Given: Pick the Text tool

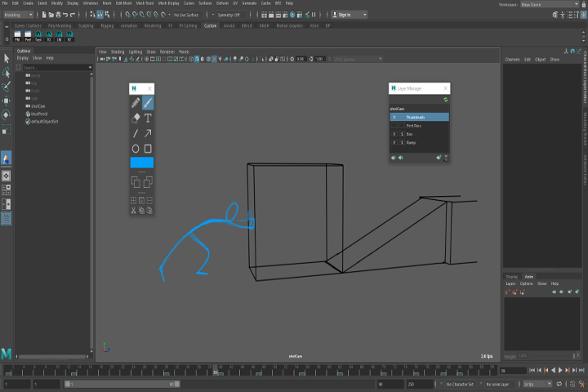Looking at the screenshot, I should click(x=148, y=118).
